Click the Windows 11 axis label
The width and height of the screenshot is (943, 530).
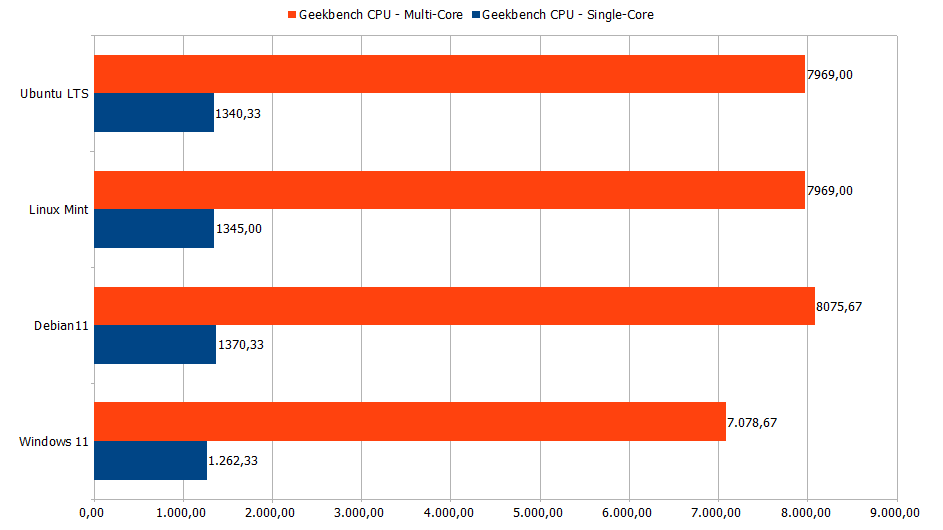coord(54,442)
